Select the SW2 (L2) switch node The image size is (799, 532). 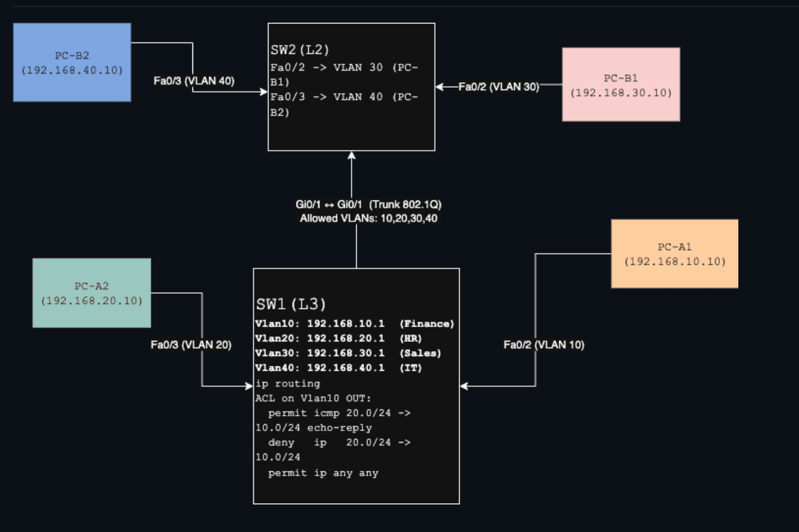[x=351, y=86]
